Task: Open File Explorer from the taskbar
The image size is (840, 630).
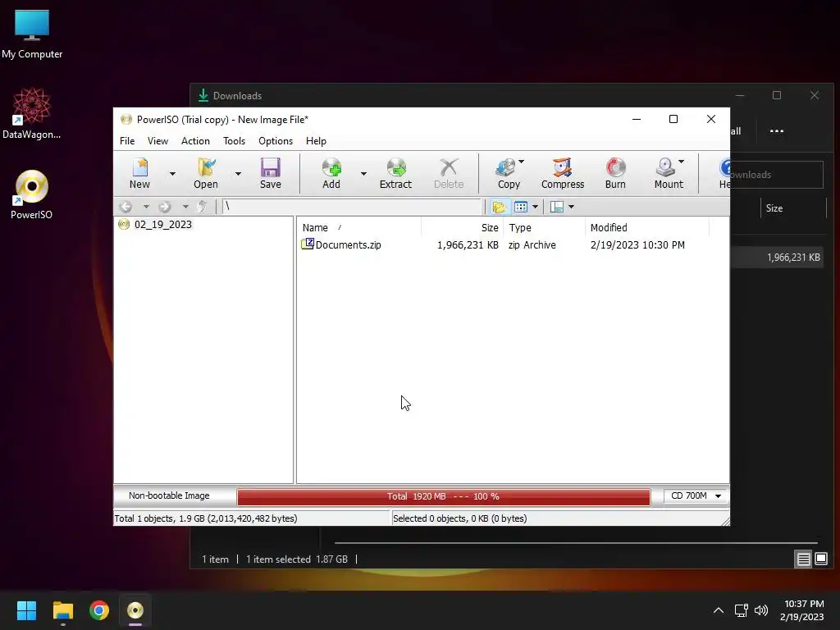Action: [62, 610]
